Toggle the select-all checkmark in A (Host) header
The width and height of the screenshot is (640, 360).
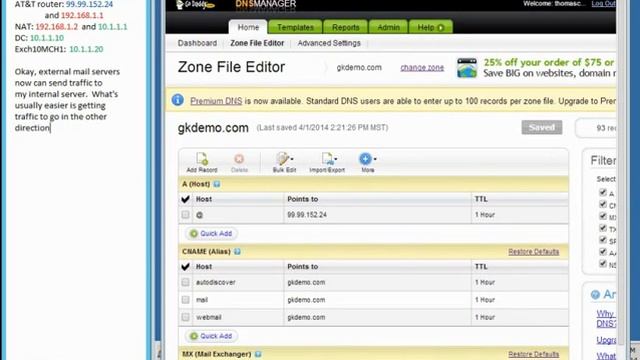[x=185, y=199]
